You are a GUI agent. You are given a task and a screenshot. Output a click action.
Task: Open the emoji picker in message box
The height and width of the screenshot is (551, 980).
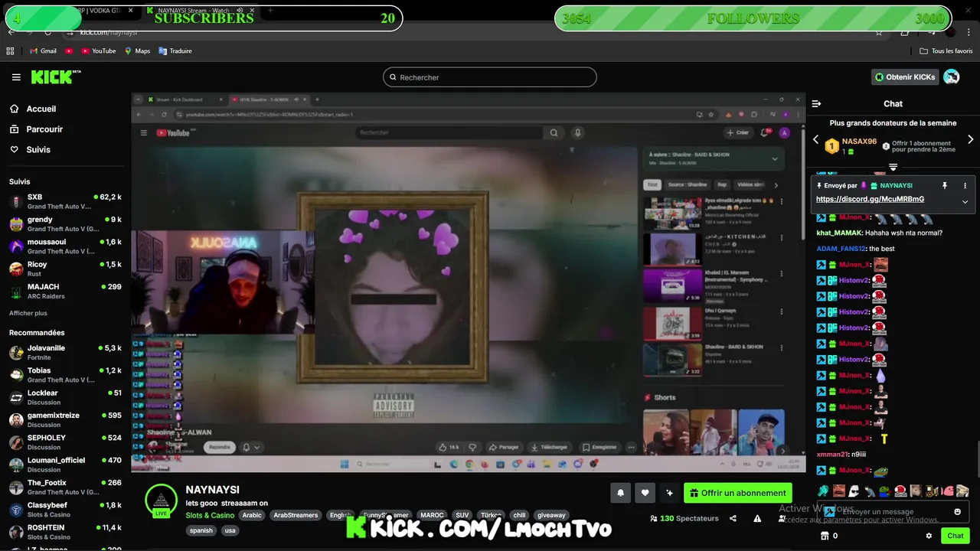957,511
